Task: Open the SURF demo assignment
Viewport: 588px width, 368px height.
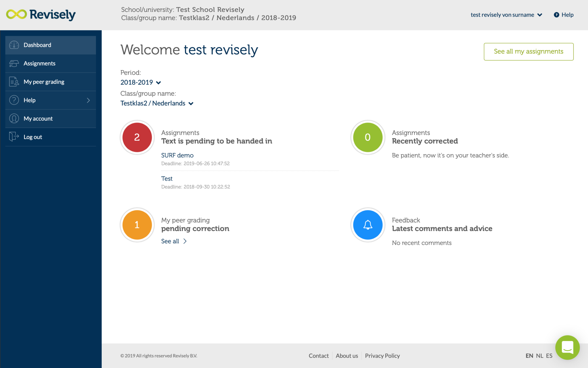Action: [x=177, y=155]
